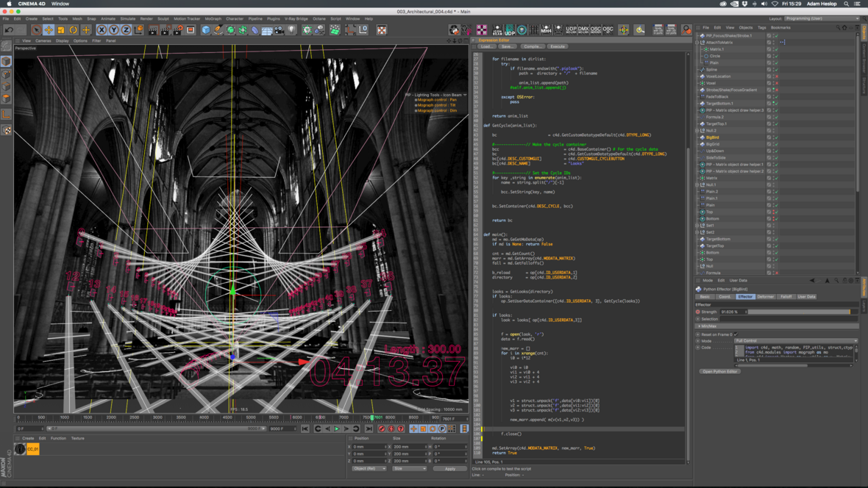Click the Record active objects button
This screenshot has height=488, width=868.
pyautogui.click(x=382, y=429)
